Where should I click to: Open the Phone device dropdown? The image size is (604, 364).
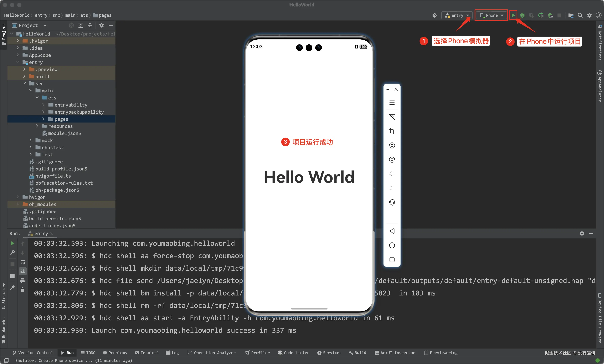pyautogui.click(x=491, y=15)
